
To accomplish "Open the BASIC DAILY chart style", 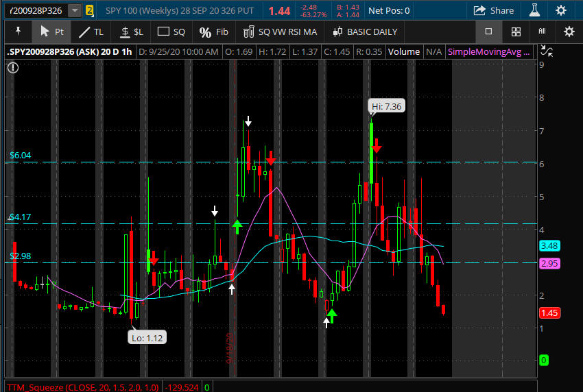I will [x=365, y=32].
